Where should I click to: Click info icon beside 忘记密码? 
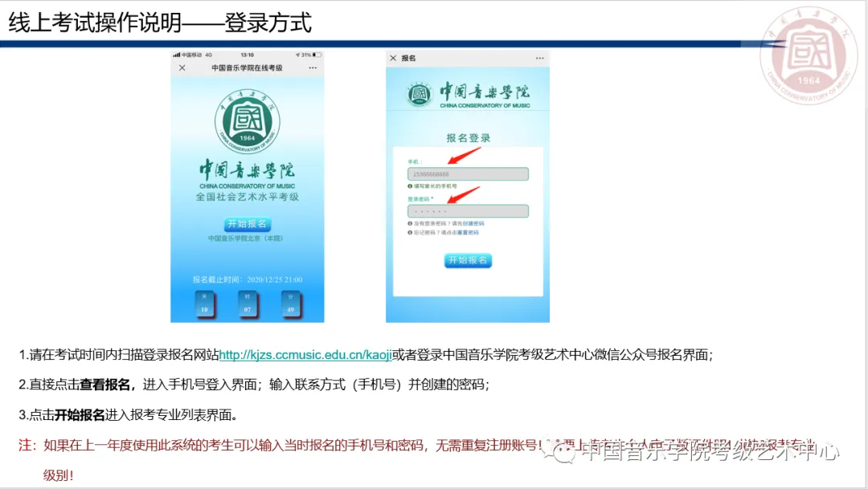click(x=410, y=233)
